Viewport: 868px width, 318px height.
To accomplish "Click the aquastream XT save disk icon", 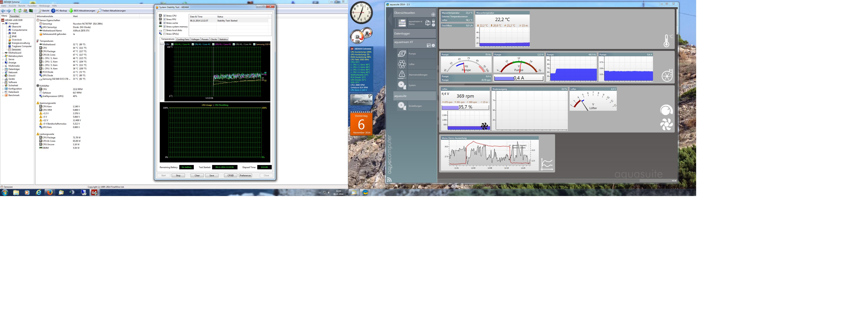I will (429, 45).
